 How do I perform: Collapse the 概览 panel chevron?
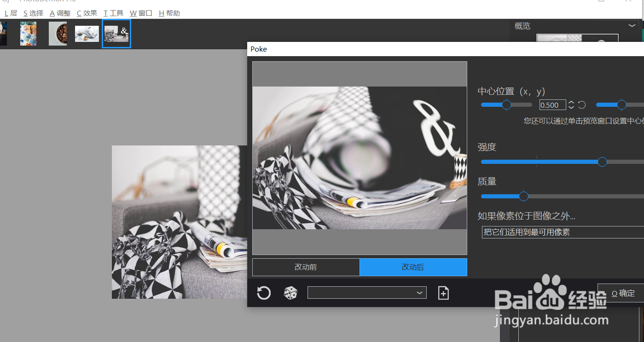[x=632, y=26]
